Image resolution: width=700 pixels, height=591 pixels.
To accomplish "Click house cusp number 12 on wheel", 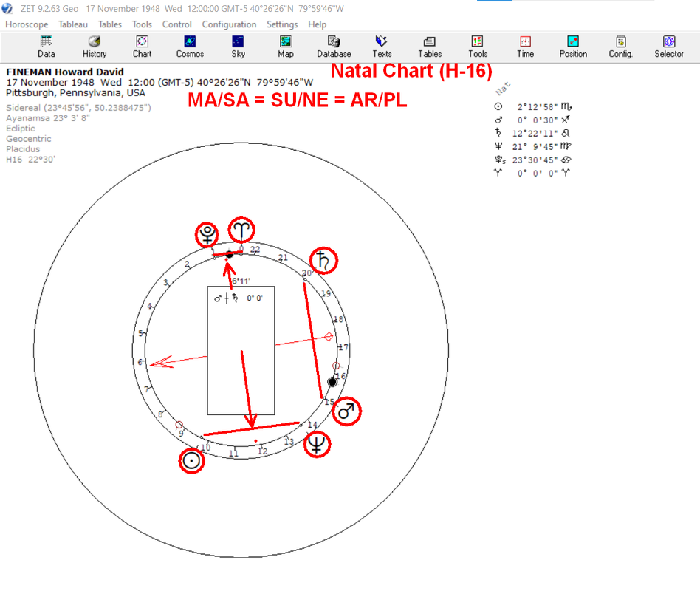I will tap(263, 451).
